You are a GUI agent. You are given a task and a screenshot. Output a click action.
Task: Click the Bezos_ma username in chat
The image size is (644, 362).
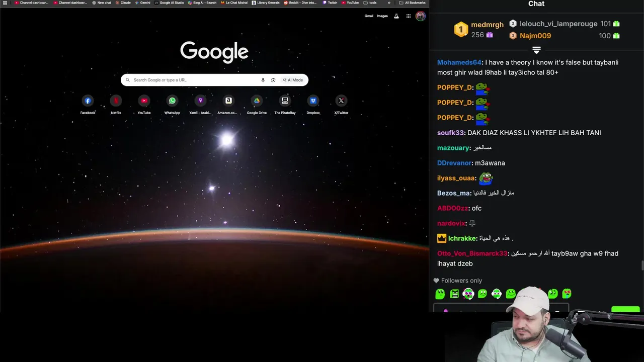[454, 193]
